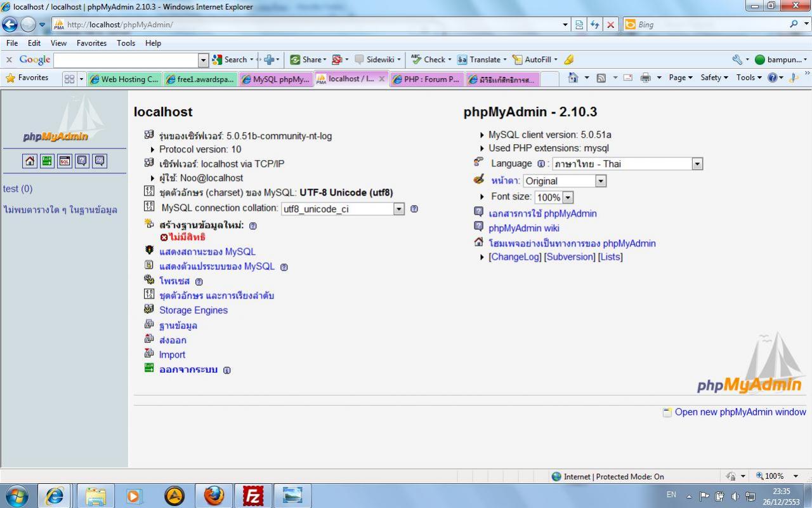The image size is (812, 508).
Task: Open FileZilla from the taskbar
Action: [252, 495]
